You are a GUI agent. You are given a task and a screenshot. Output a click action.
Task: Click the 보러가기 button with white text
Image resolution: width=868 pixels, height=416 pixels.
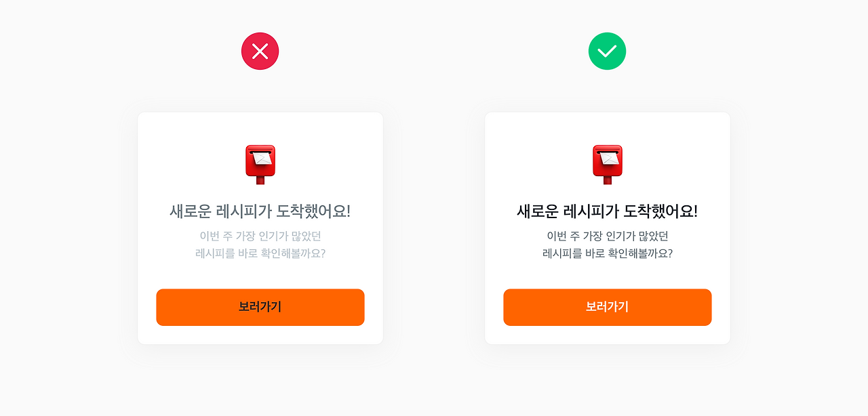point(608,308)
